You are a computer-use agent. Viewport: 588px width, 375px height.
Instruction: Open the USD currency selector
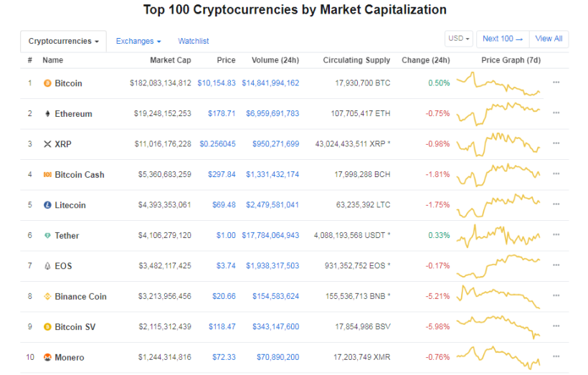click(459, 39)
